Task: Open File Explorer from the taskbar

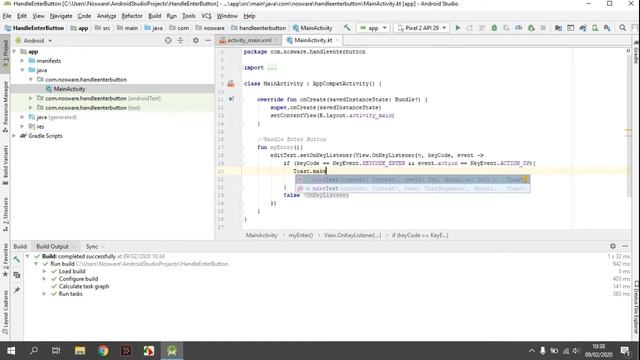Action: coord(80,351)
